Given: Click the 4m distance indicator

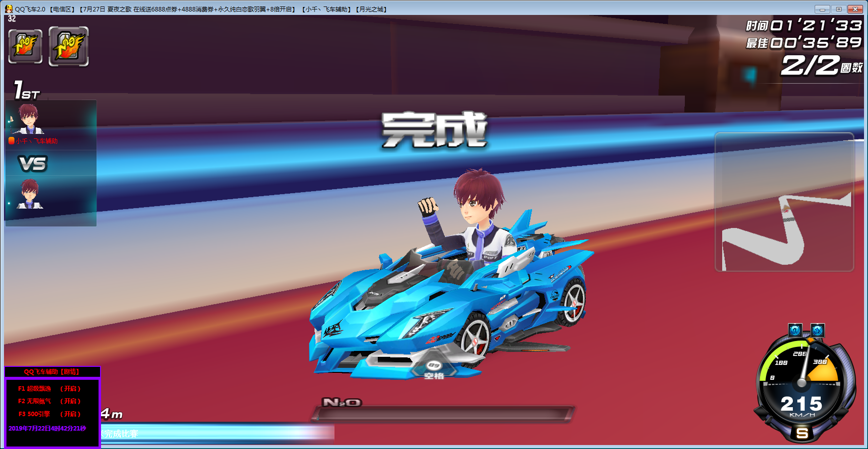Looking at the screenshot, I should tap(111, 414).
